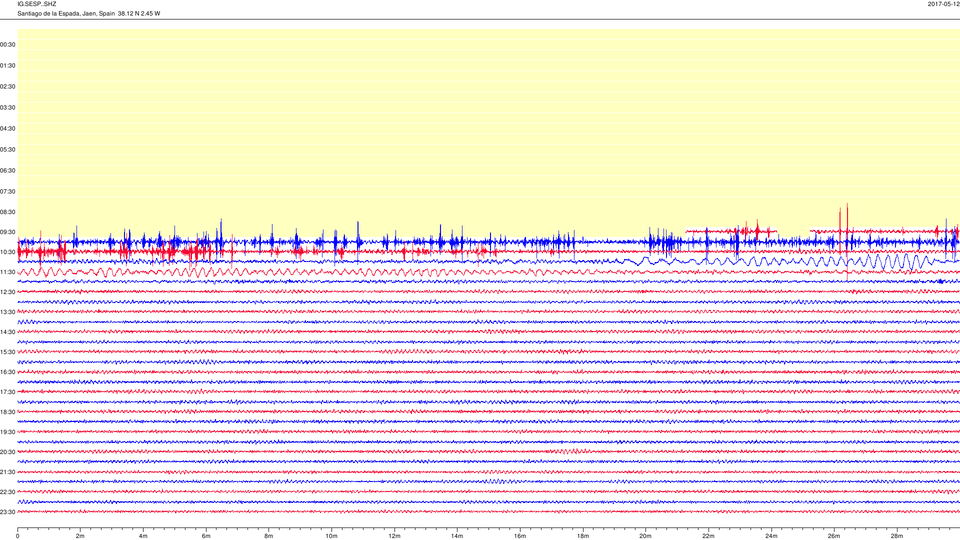Click the 28m axis label

(896, 536)
